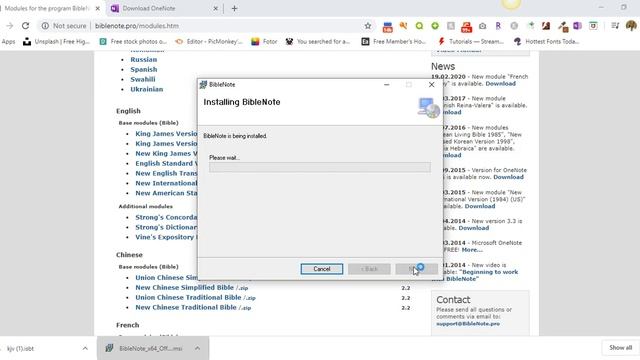The height and width of the screenshot is (360, 640).
Task: Open the PicMonkey Editor bookmark
Action: 209,41
